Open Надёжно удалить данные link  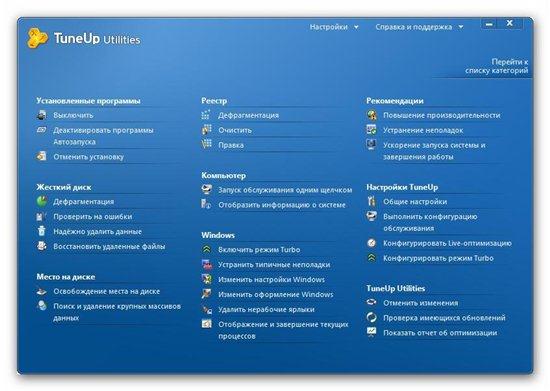98,232
